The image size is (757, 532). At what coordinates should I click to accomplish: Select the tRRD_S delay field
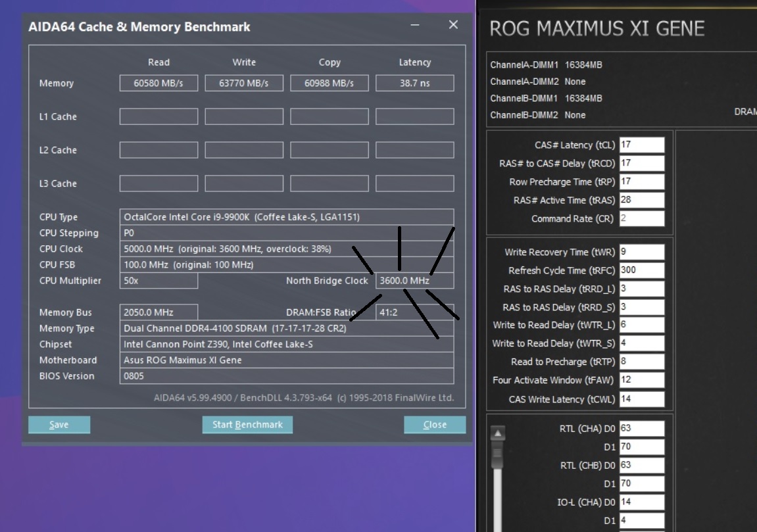point(642,307)
